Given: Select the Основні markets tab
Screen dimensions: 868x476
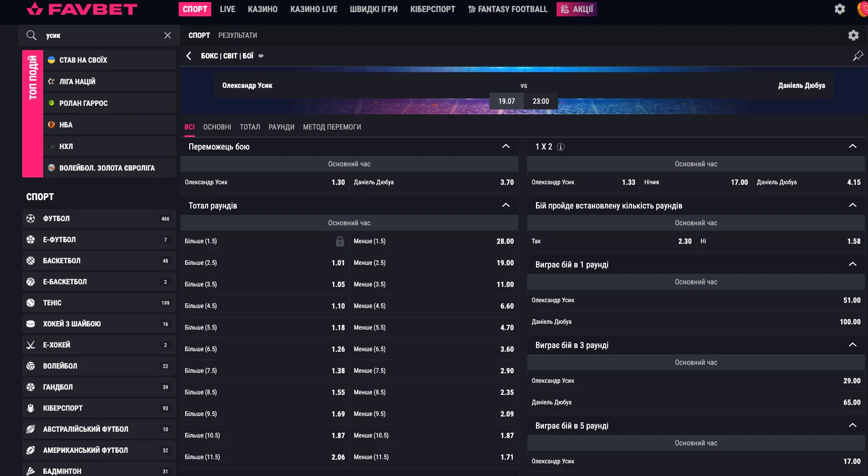Looking at the screenshot, I should pos(217,127).
